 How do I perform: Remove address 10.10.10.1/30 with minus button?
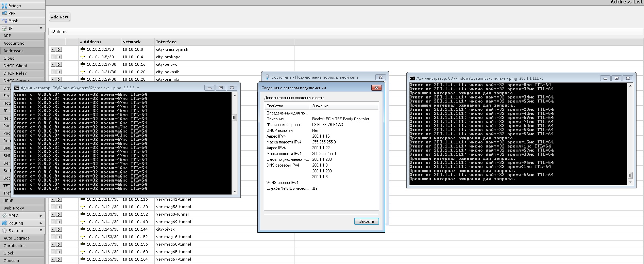pyautogui.click(x=53, y=49)
